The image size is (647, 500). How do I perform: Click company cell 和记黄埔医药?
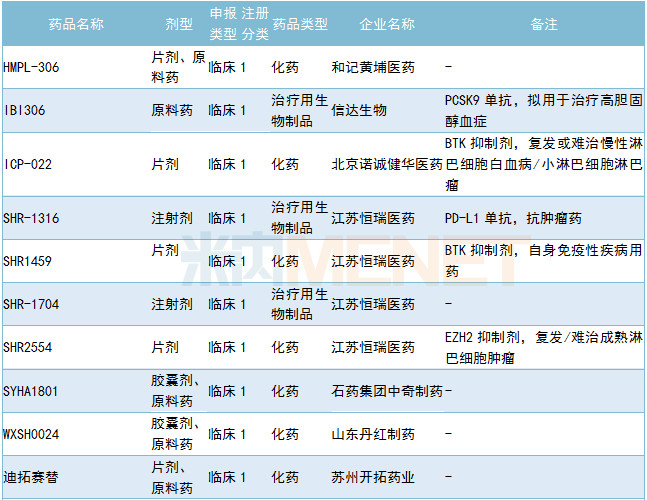click(373, 67)
